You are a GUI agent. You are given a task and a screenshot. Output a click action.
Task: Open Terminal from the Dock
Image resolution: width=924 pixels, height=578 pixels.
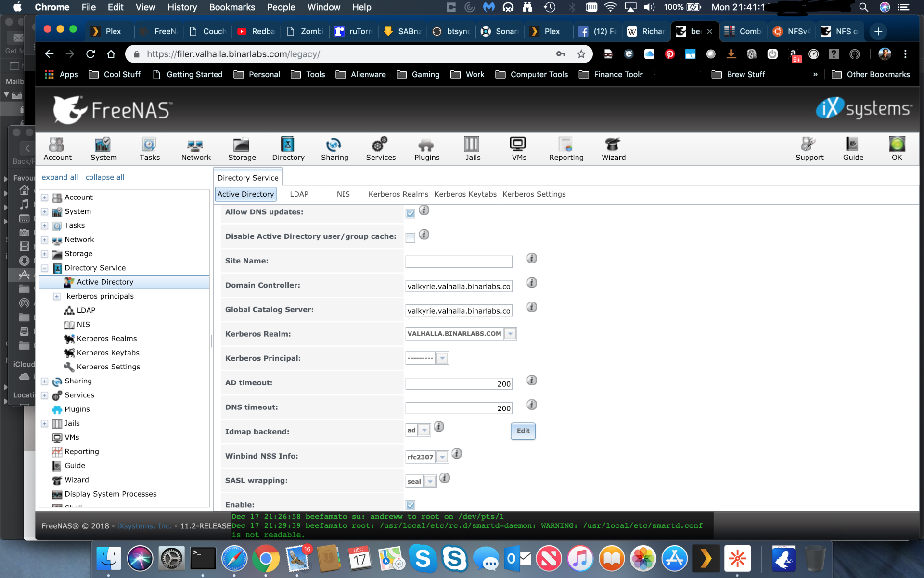(203, 559)
